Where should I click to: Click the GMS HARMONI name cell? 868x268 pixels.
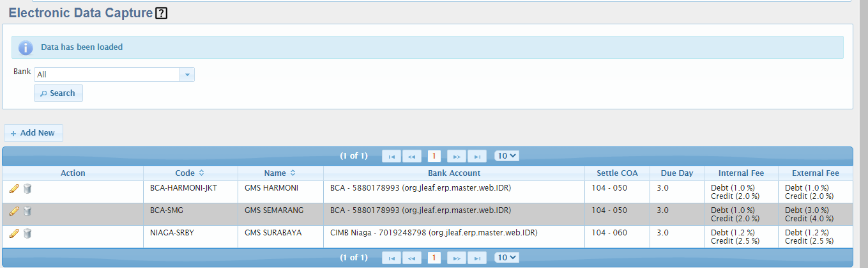(x=280, y=192)
